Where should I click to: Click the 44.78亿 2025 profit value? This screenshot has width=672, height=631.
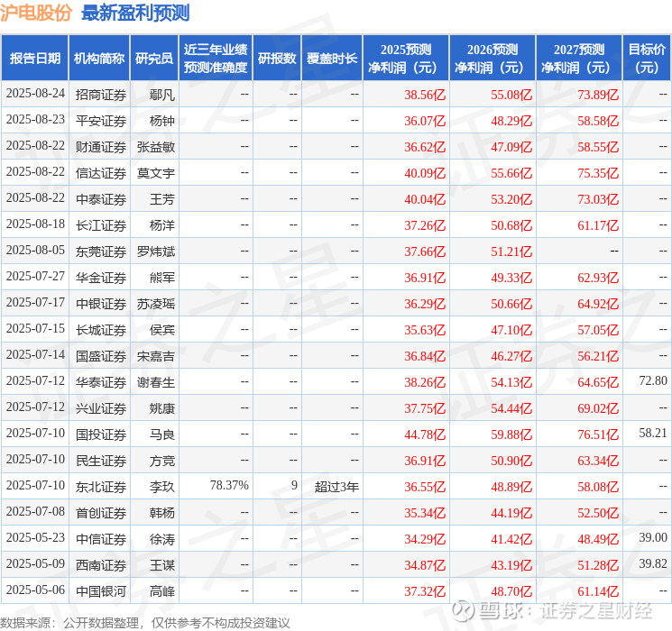[x=425, y=434]
